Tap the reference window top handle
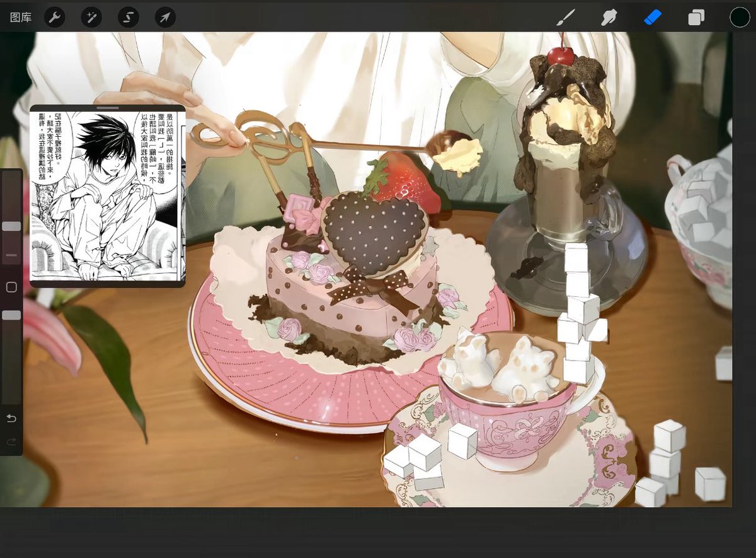 108,108
